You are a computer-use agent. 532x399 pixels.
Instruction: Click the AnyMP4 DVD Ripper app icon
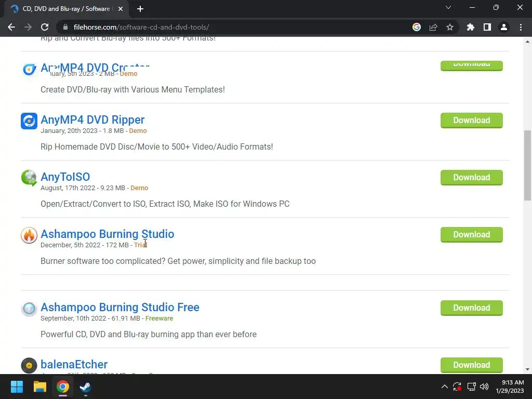[x=29, y=121]
